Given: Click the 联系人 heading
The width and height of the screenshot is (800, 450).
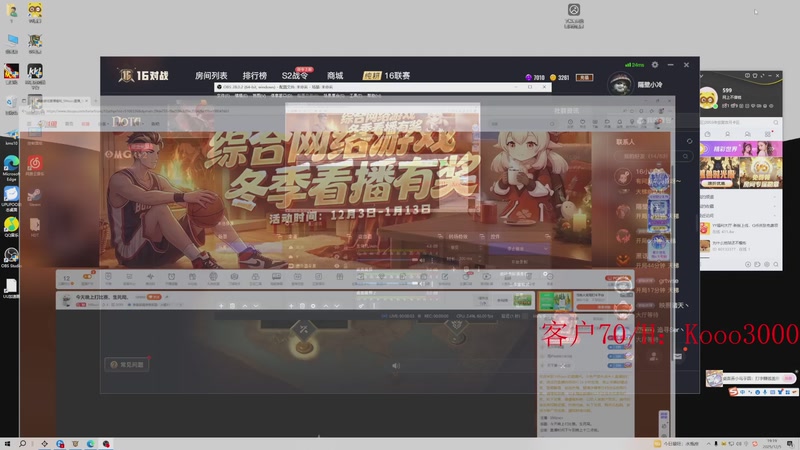Looking at the screenshot, I should (625, 142).
